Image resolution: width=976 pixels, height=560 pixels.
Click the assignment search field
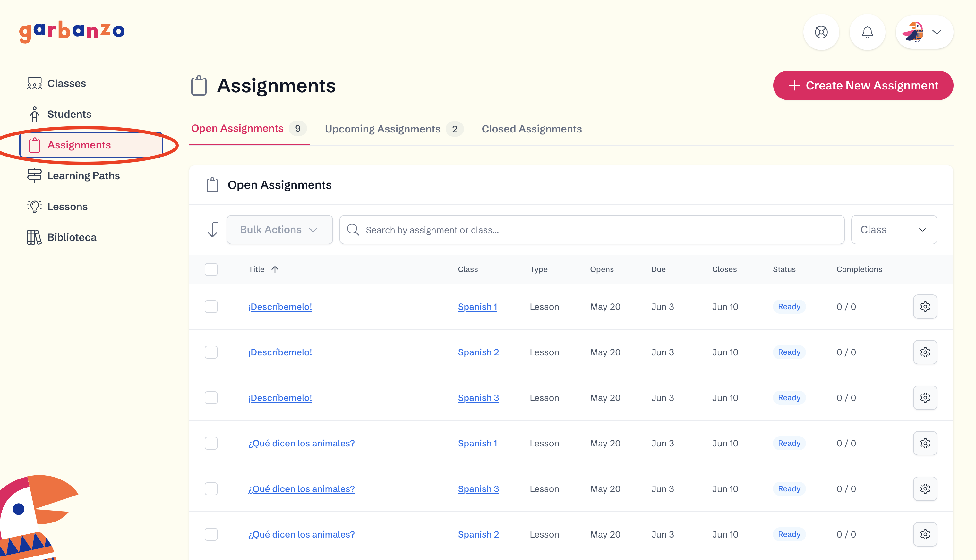point(591,230)
